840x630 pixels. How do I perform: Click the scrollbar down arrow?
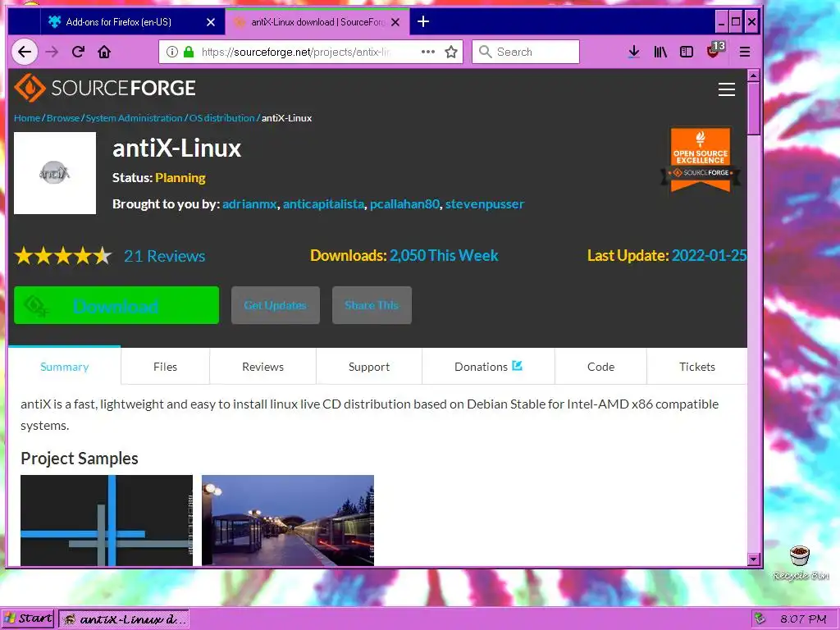point(754,559)
